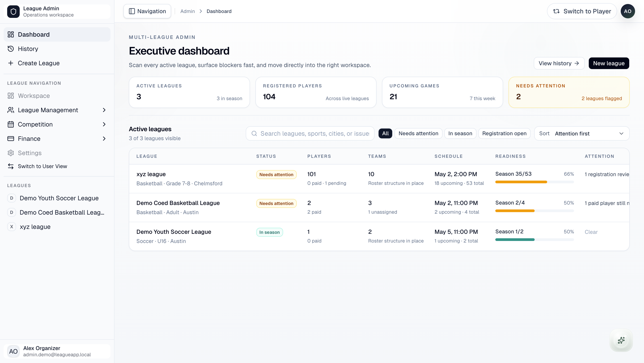
Task: Open Demo Youth Soccer League in sidebar list
Action: (x=57, y=198)
